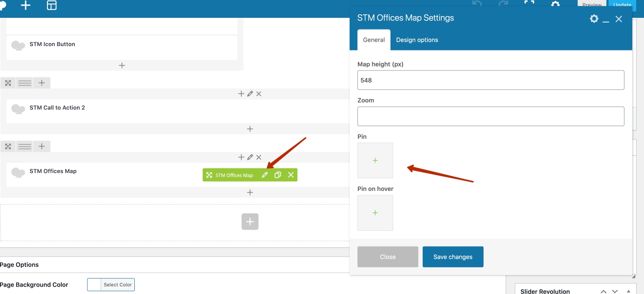This screenshot has height=294, width=644.
Task: Delete STM Offices Map via green bar X
Action: (x=291, y=175)
